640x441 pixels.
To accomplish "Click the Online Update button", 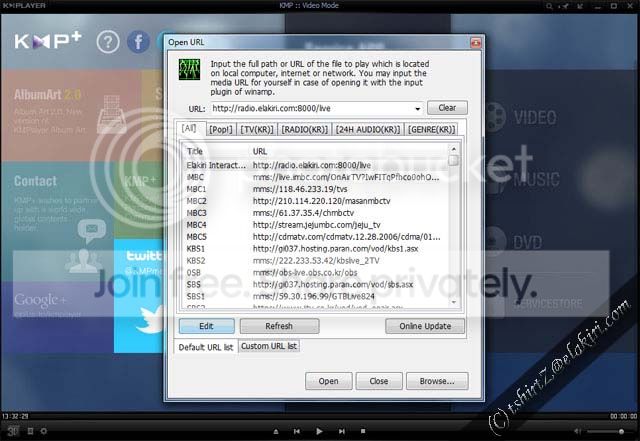I will [425, 326].
